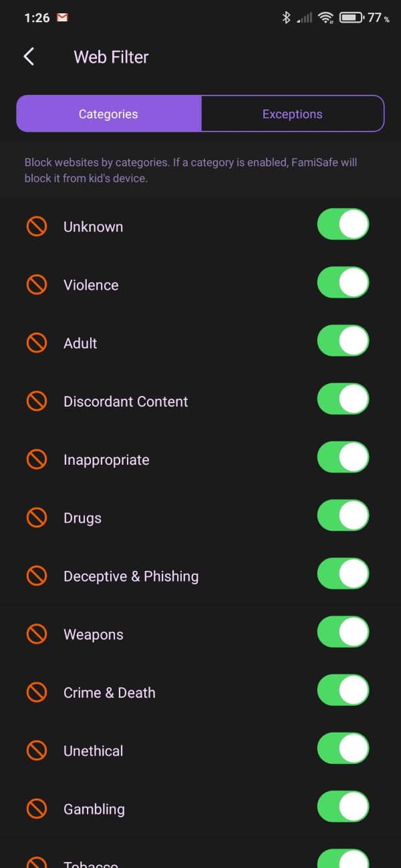Tap the blocked icon beside Drugs

coord(37,518)
